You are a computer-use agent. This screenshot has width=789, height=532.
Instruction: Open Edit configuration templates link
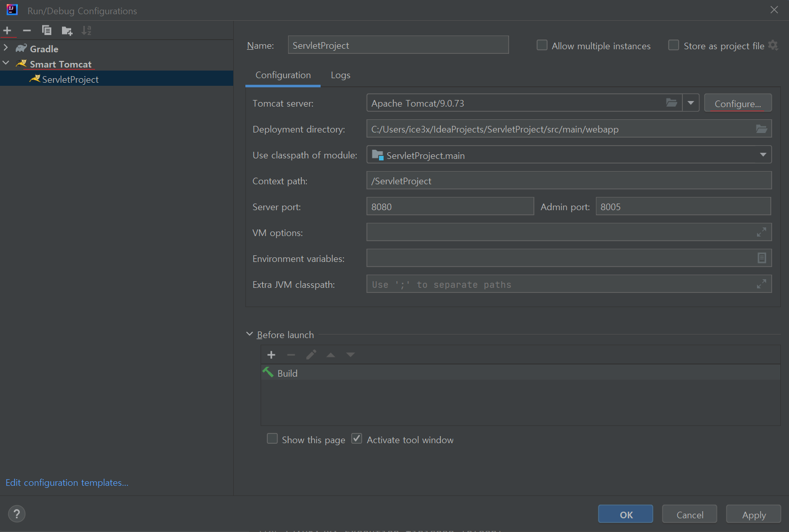click(67, 482)
